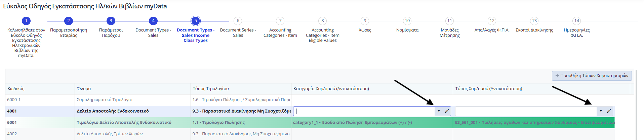The height and width of the screenshot is (140, 644).
Task: Select step 3 Παράμετροι Παρόχου circle
Action: (111, 21)
